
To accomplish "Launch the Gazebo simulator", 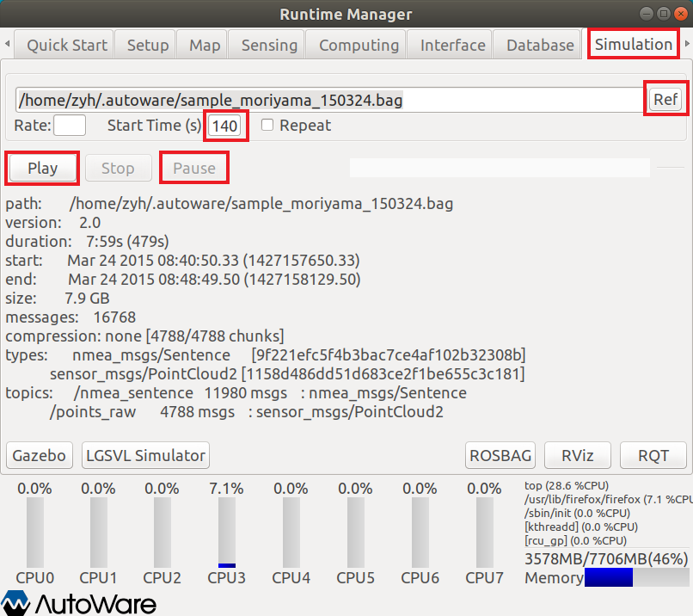I will pos(39,455).
